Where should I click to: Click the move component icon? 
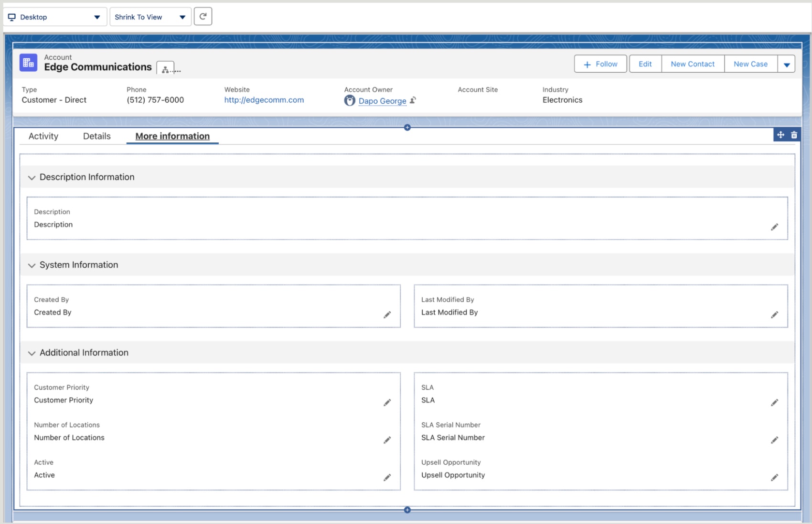[x=780, y=135]
